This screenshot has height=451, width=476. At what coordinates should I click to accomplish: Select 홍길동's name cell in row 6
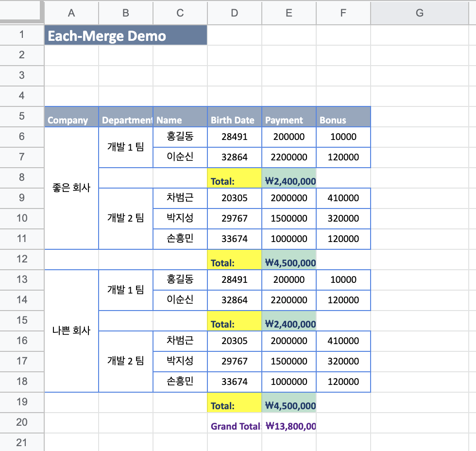point(180,137)
